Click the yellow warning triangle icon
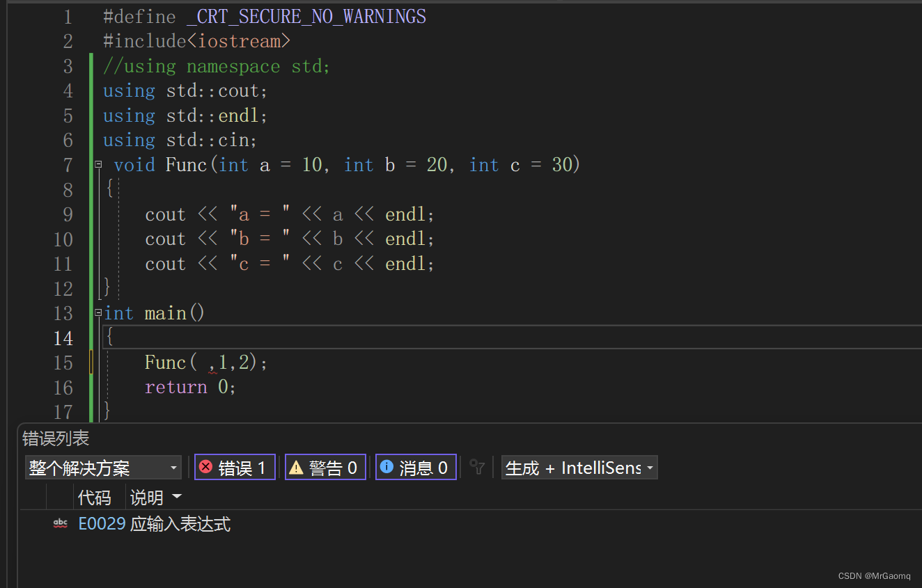The width and height of the screenshot is (922, 588). [296, 468]
